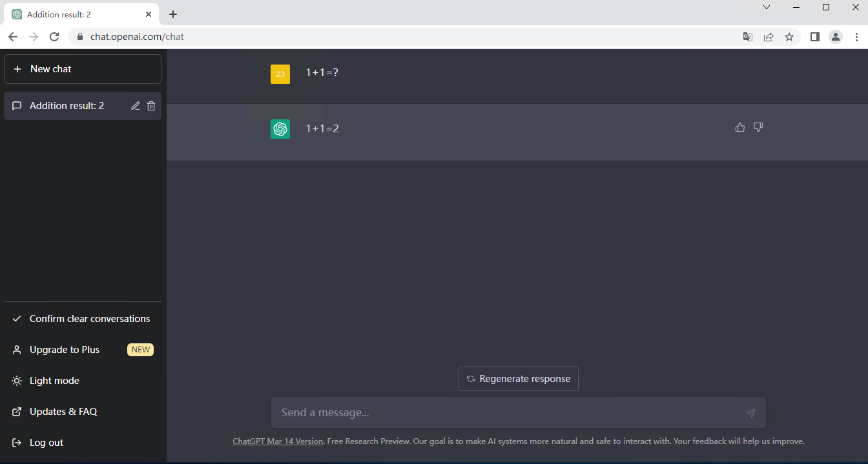Reload the page with refresh icon
The height and width of the screenshot is (464, 868).
[54, 37]
